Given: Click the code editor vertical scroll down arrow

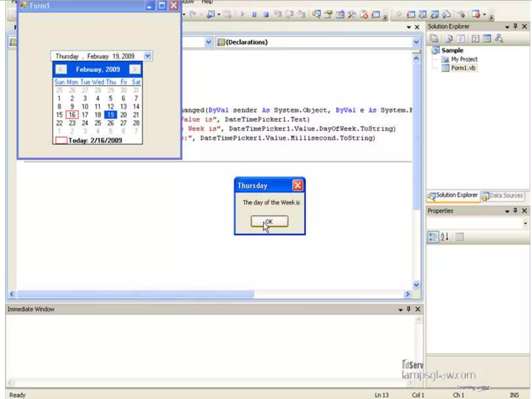Looking at the screenshot, I should point(416,285).
